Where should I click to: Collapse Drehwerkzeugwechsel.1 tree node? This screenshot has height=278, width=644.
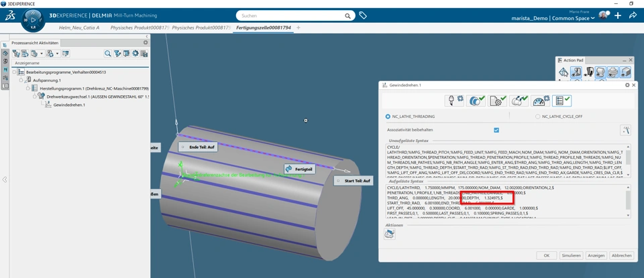[x=36, y=96]
